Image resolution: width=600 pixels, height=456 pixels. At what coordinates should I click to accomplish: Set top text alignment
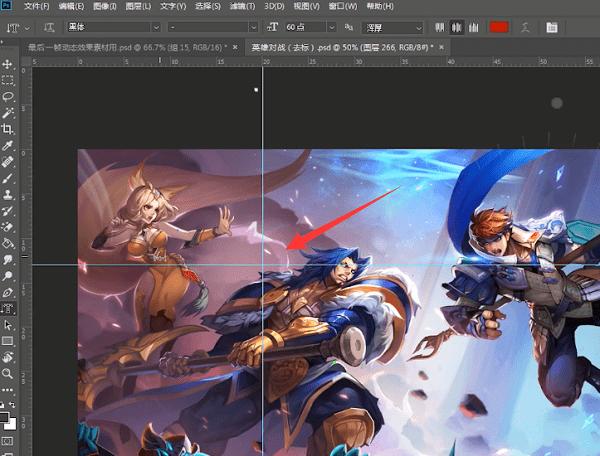tap(440, 27)
